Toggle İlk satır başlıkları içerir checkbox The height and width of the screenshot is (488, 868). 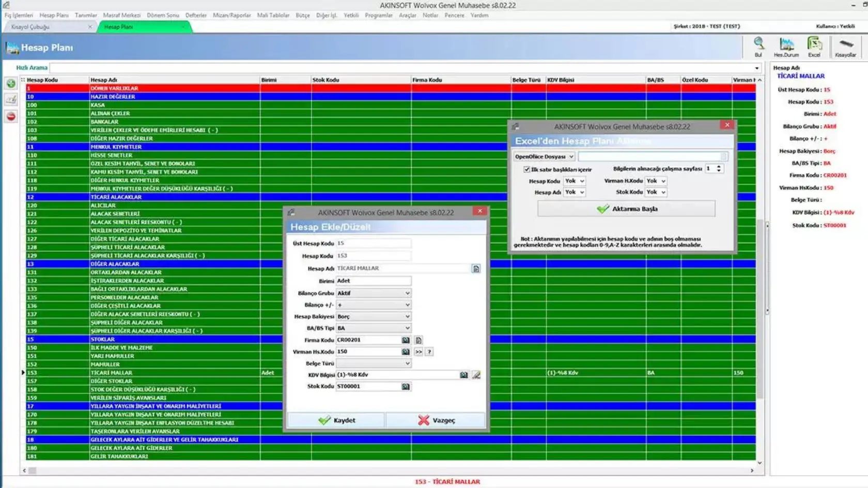[526, 169]
